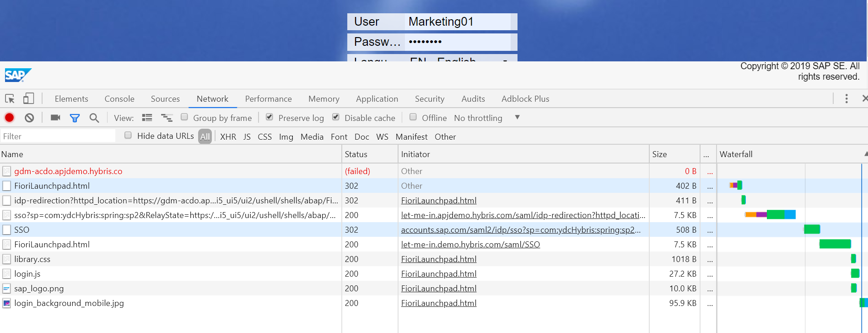Screen dimensions: 868x333
Task: Click the SAP logo on the page
Action: (18, 75)
